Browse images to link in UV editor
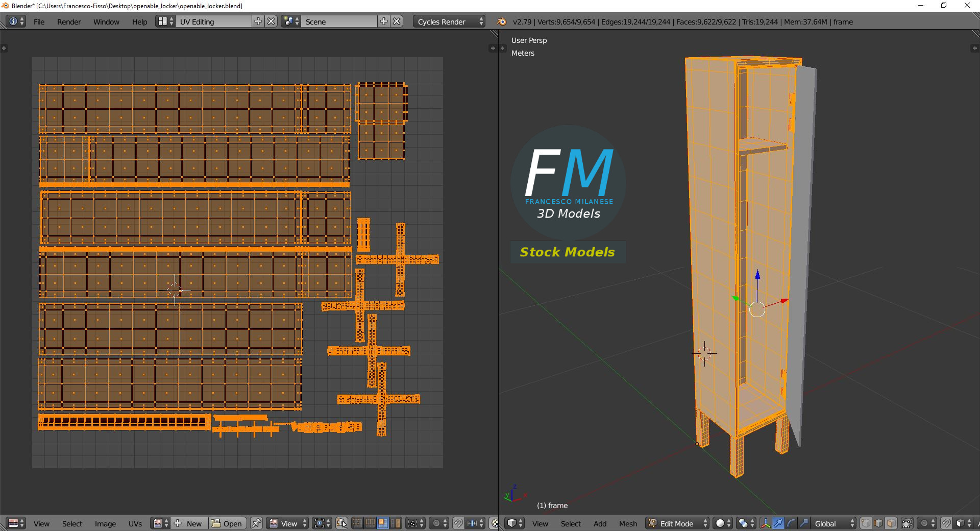Viewport: 980px width, 531px height. coord(160,523)
